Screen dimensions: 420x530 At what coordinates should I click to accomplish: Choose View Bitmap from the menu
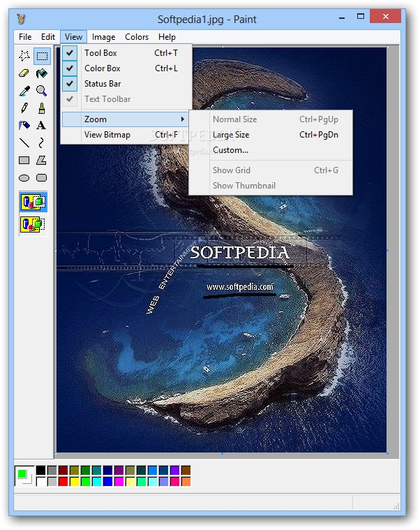tap(126, 135)
